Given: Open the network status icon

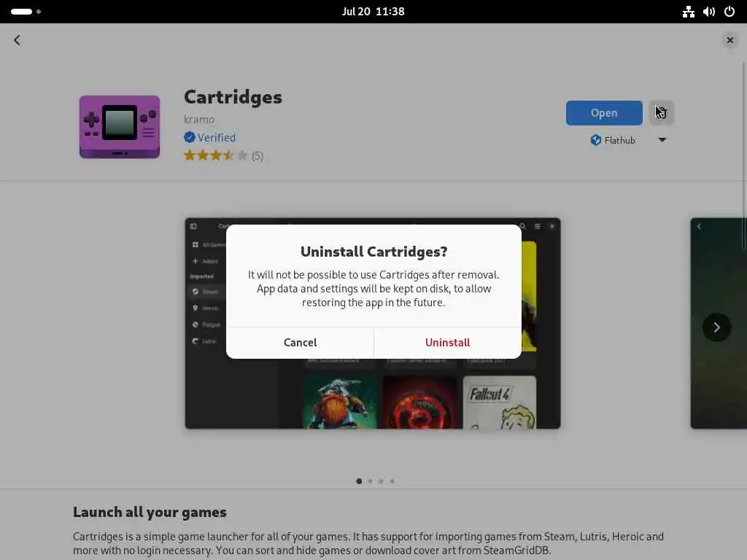Looking at the screenshot, I should pyautogui.click(x=689, y=12).
